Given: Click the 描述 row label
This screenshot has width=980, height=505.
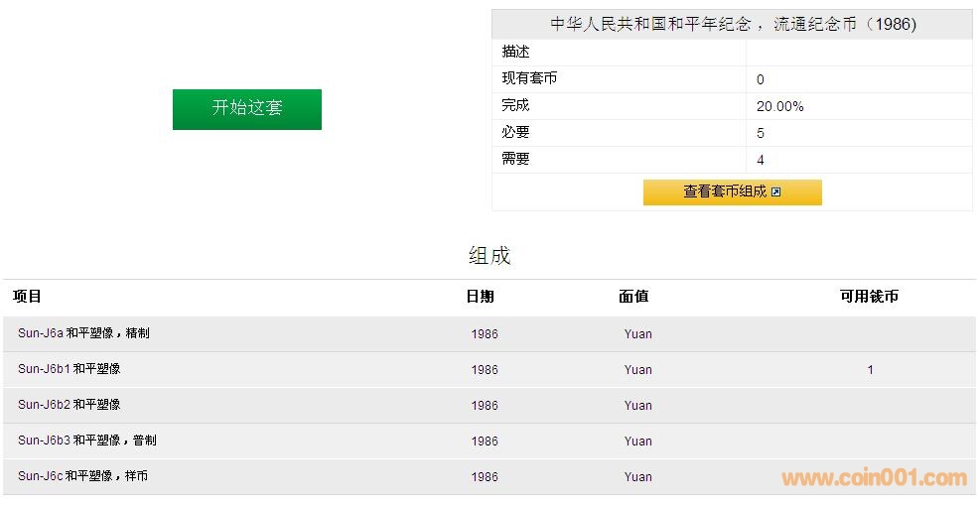Looking at the screenshot, I should [x=515, y=52].
